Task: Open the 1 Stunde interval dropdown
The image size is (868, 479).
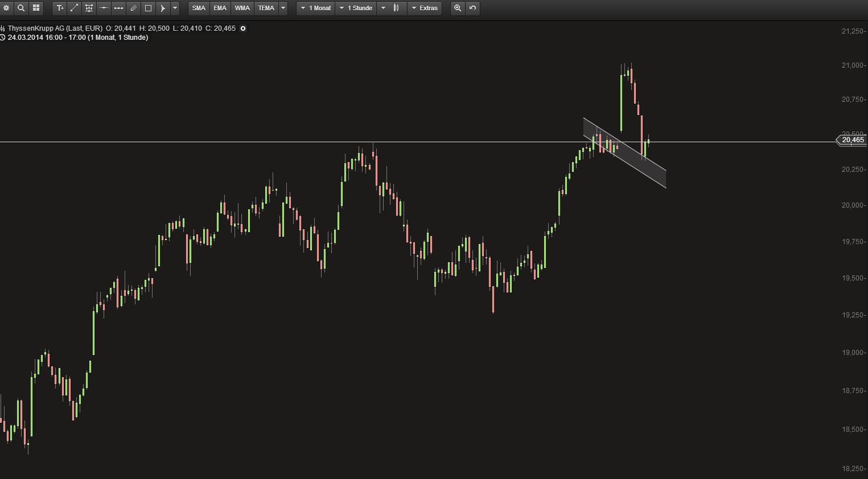Action: 356,8
